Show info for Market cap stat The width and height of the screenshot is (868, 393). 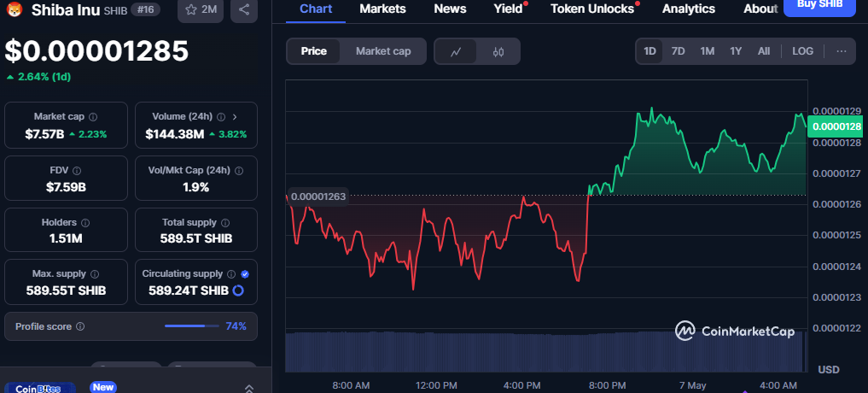(93, 117)
